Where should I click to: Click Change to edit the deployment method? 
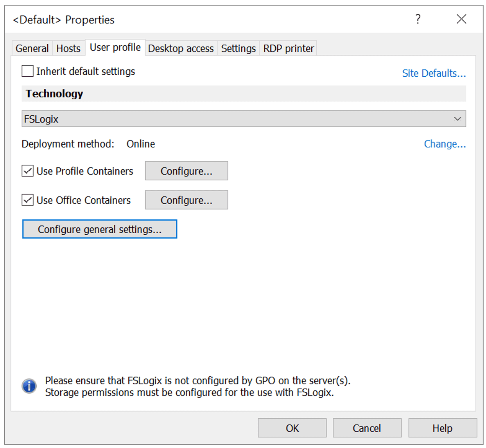(445, 144)
